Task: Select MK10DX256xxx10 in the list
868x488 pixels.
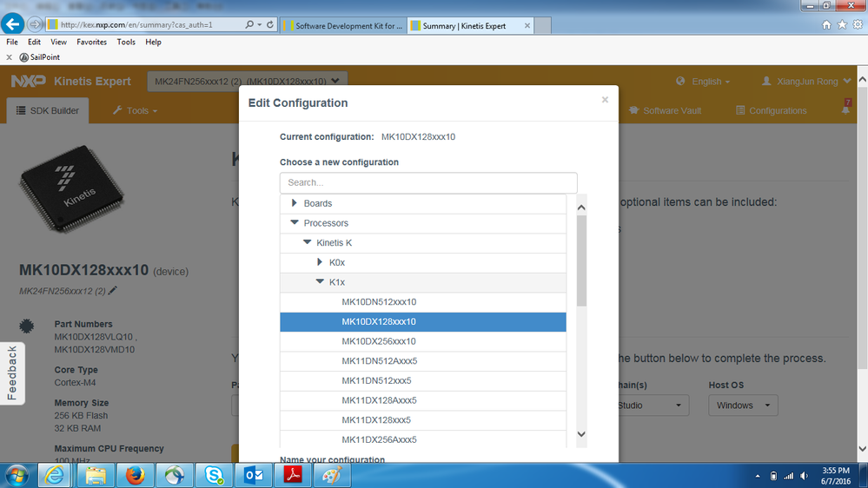Action: pyautogui.click(x=423, y=341)
